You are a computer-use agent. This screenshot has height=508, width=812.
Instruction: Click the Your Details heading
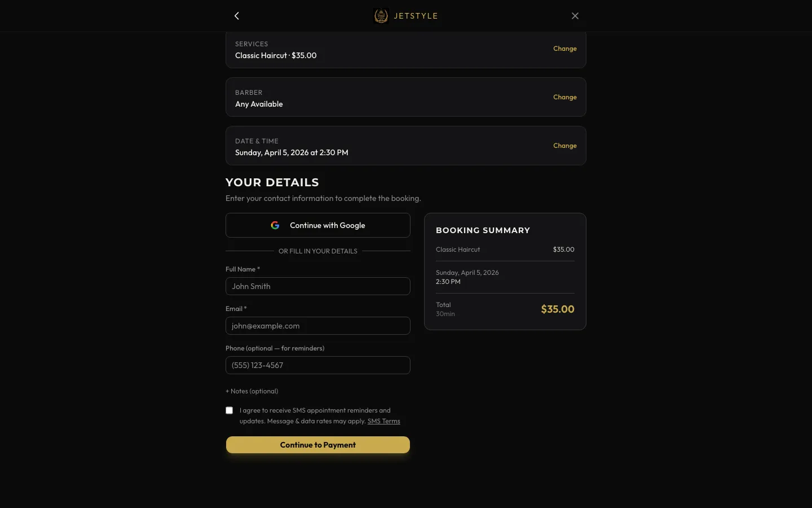[x=272, y=182]
